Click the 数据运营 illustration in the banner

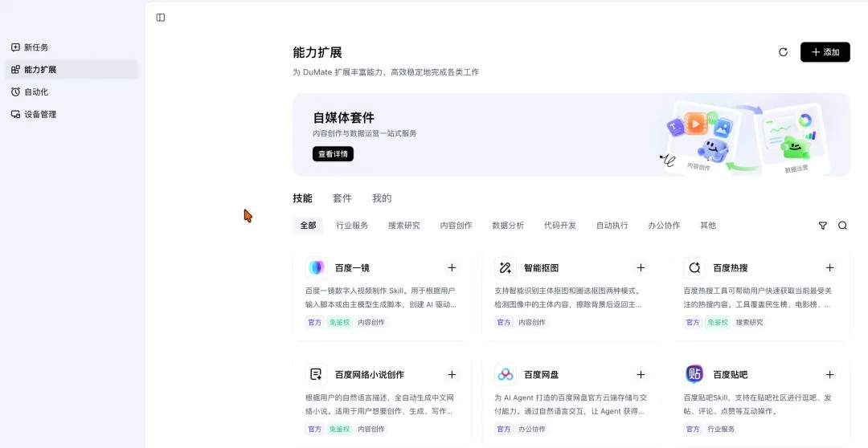click(x=793, y=138)
